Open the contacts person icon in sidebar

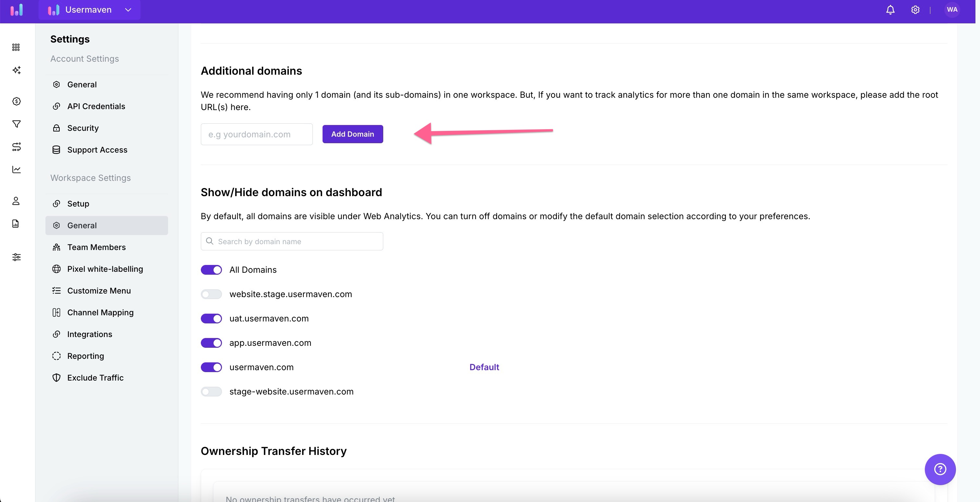(16, 201)
